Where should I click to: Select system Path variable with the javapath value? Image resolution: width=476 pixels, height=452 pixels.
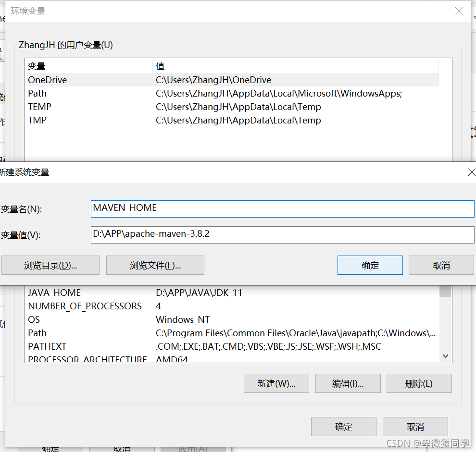coord(233,333)
